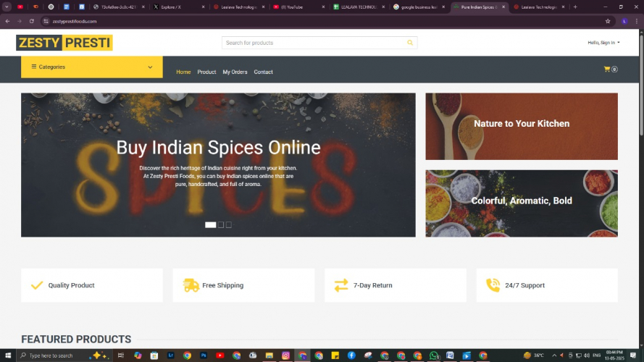Expand the Categories dropdown

(91, 67)
